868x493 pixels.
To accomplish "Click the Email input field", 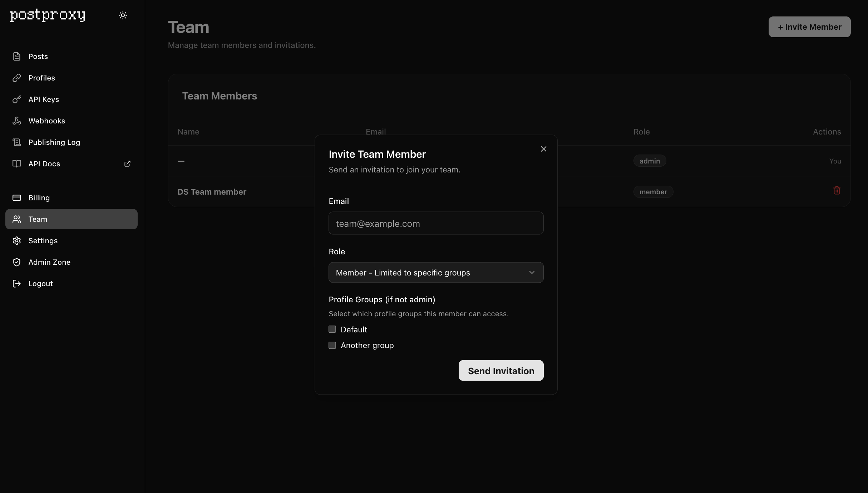I will [436, 223].
